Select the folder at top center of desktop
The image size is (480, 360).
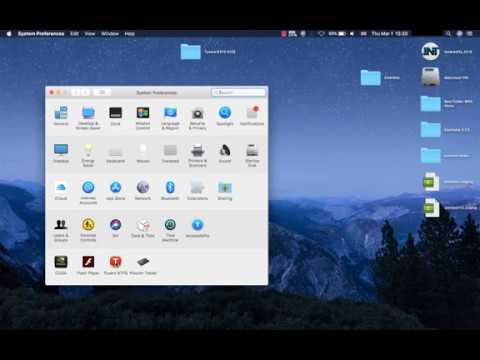191,52
